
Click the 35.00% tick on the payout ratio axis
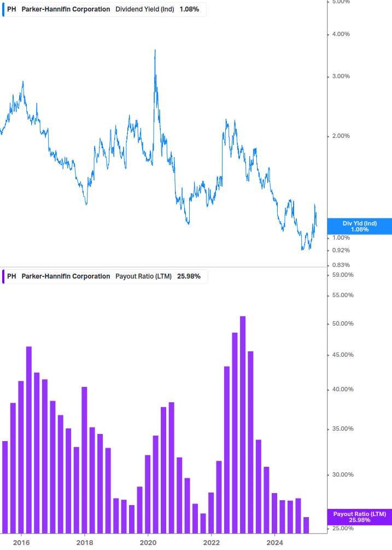click(343, 429)
